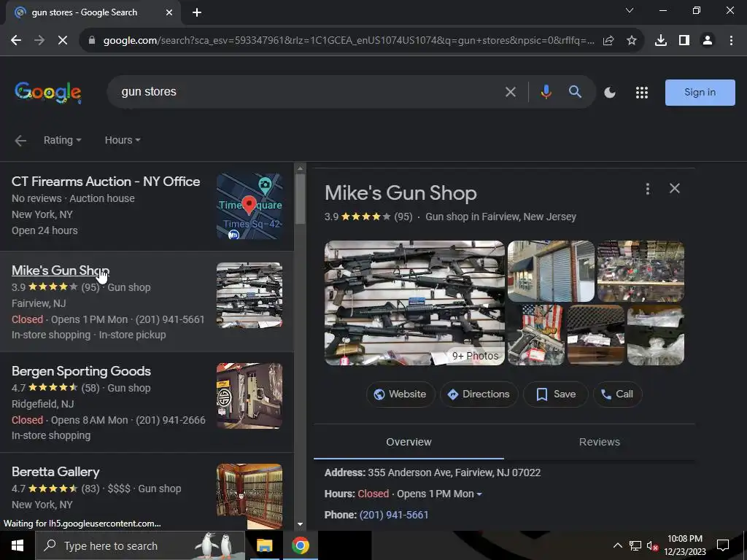Share this page icon in address bar

(x=608, y=41)
